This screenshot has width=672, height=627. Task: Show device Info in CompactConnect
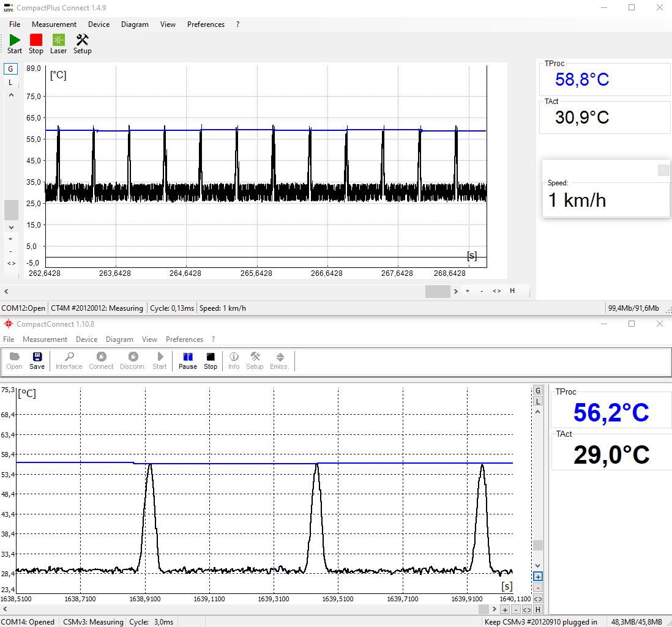click(233, 360)
